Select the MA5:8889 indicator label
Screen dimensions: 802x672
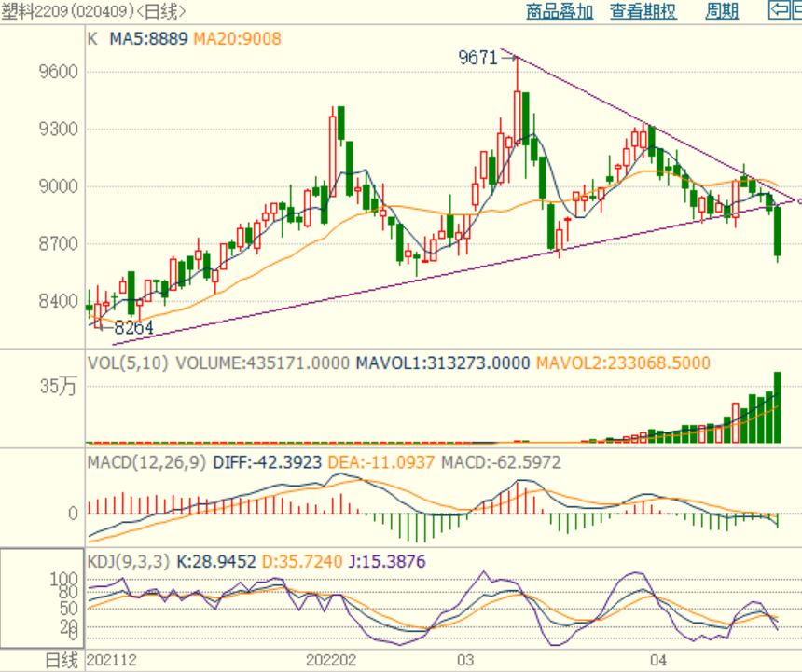click(149, 39)
